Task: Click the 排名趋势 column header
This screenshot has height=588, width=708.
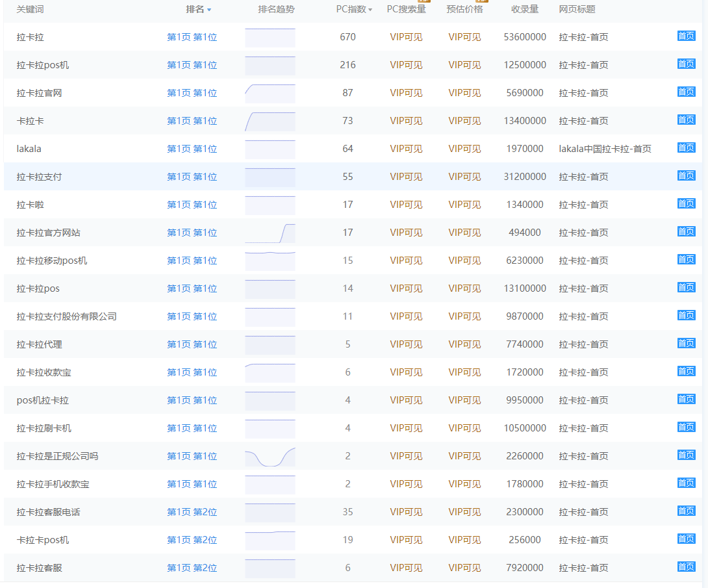Action: click(276, 9)
